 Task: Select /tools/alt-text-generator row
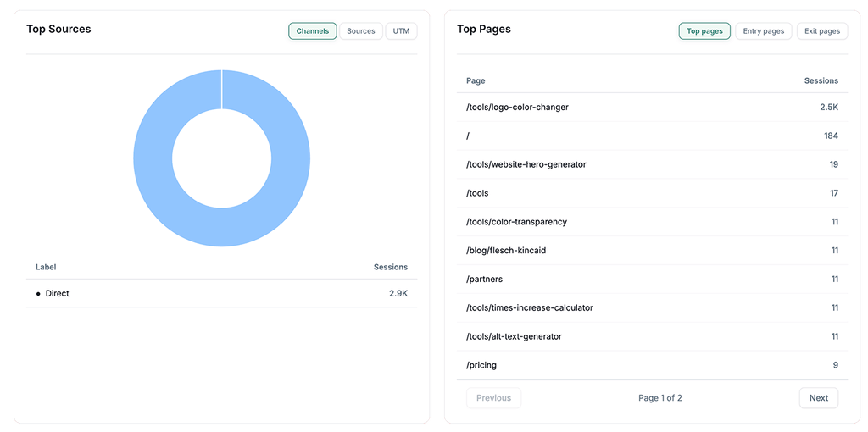pyautogui.click(x=652, y=337)
